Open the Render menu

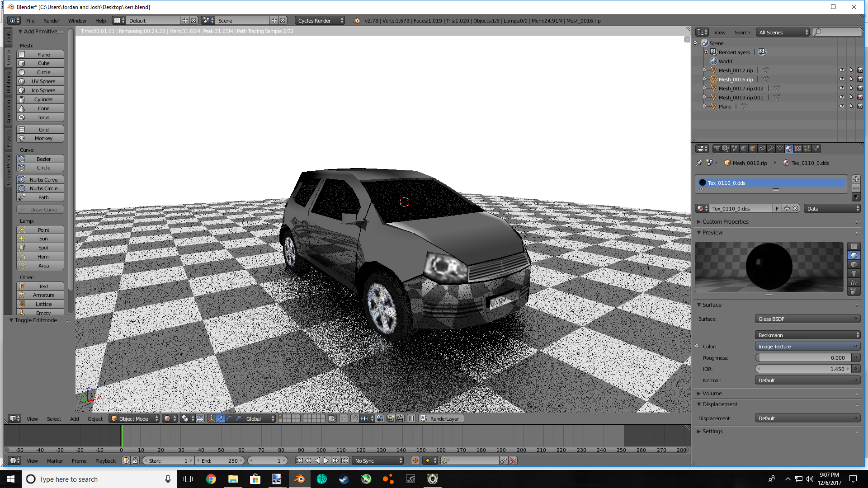(51, 21)
